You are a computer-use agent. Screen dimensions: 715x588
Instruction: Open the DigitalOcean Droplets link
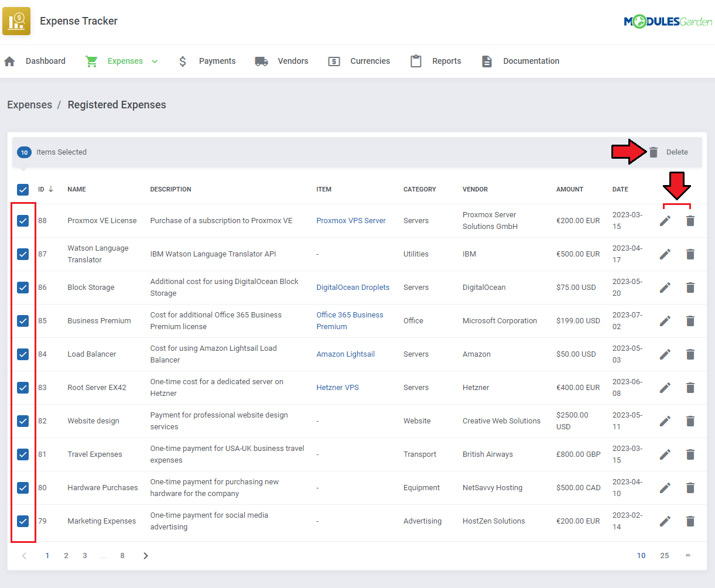(353, 288)
